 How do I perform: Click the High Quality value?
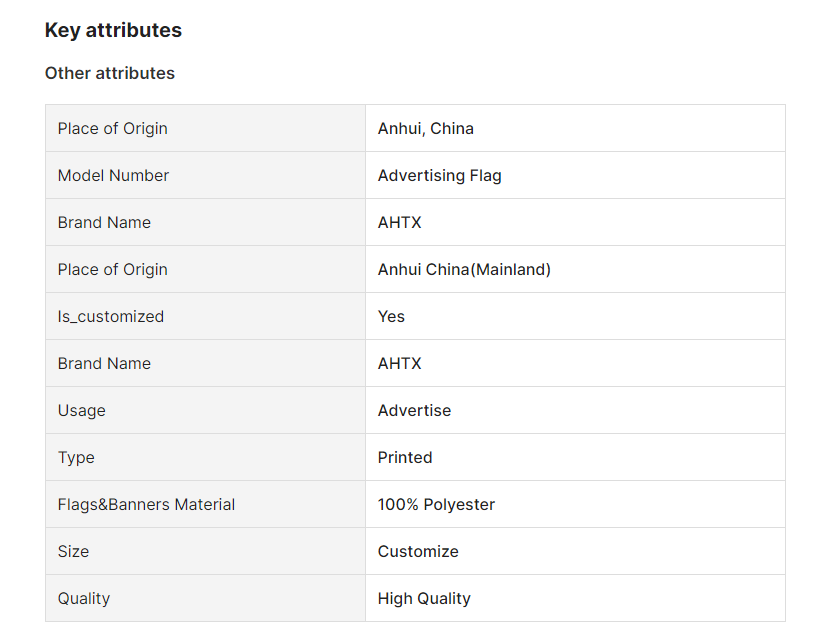[x=424, y=598]
